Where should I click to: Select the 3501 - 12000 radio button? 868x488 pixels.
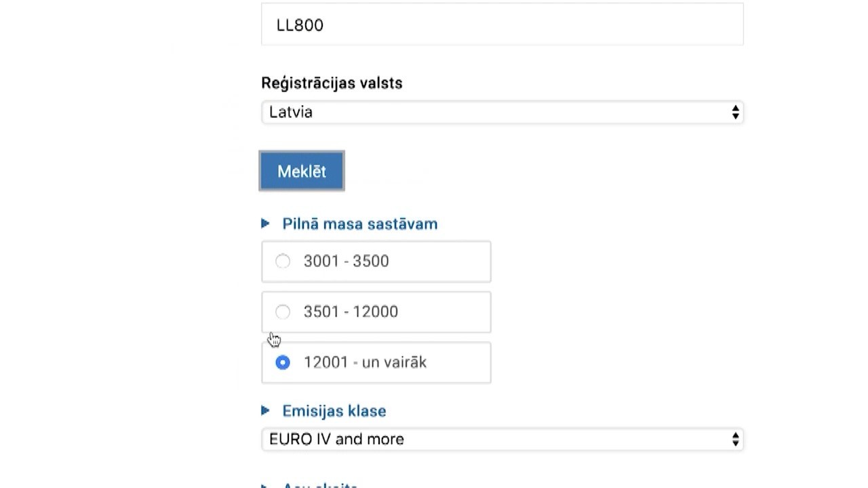point(283,312)
